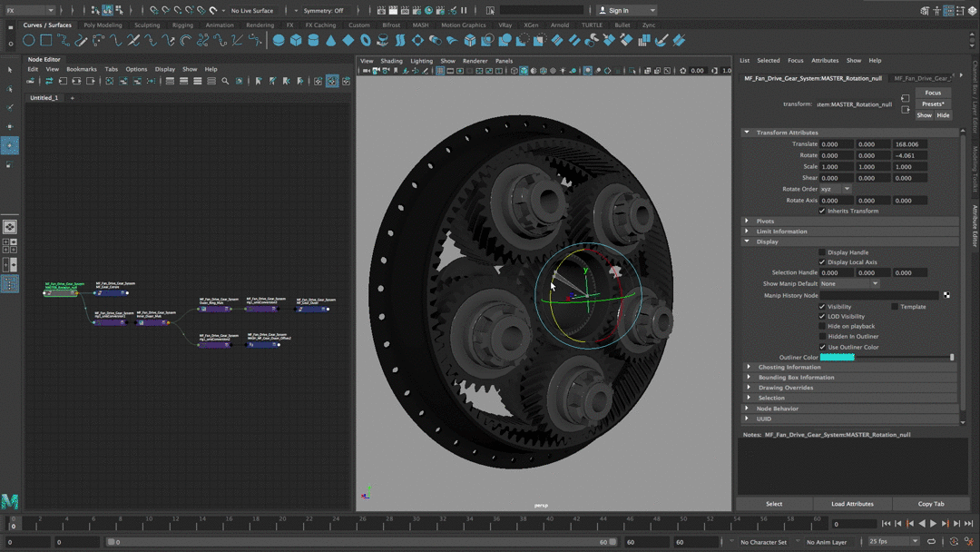Click the Focus button beside transform name
The image size is (980, 552).
click(933, 93)
